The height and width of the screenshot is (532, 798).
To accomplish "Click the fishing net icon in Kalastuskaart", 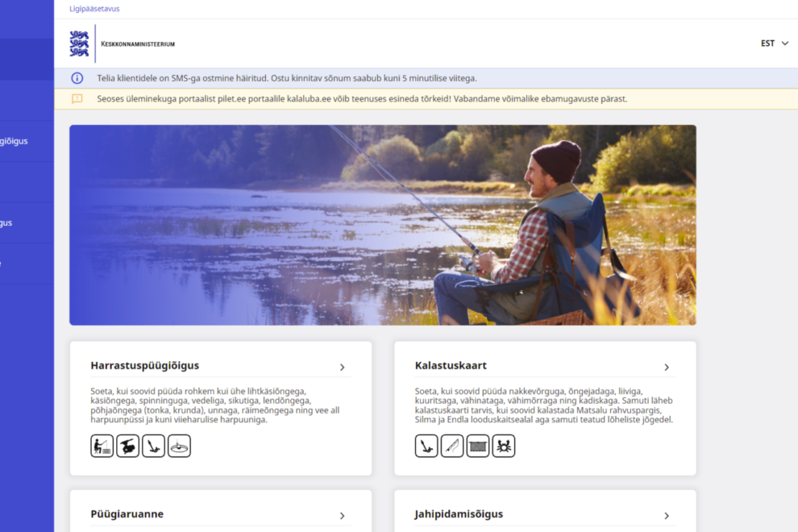I will 478,446.
